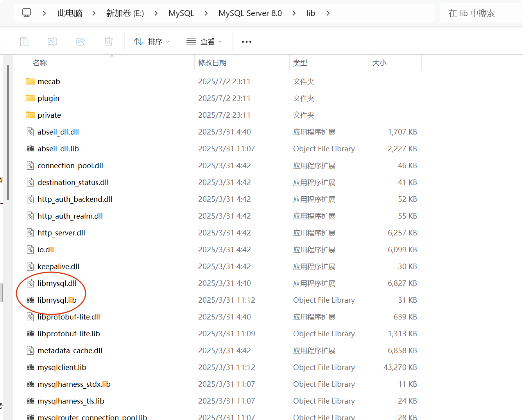Navigate to 此电脑 in breadcrumb
This screenshot has width=523, height=420.
(x=70, y=13)
